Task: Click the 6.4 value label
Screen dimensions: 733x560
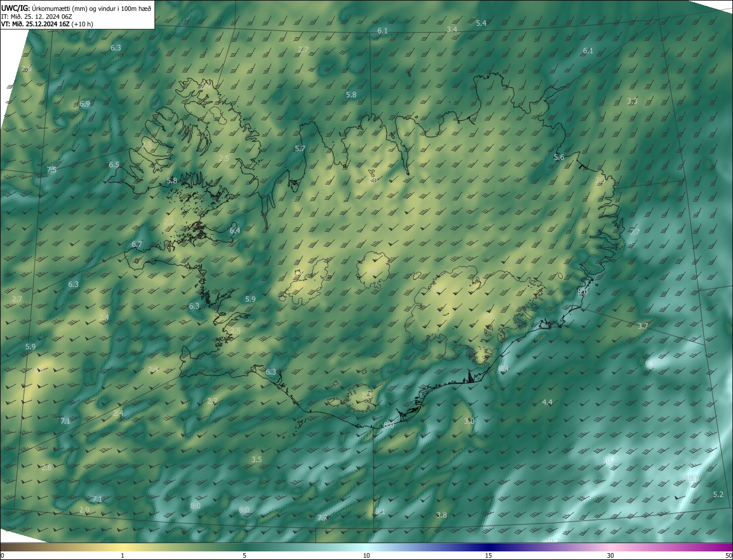Action: pyautogui.click(x=235, y=230)
